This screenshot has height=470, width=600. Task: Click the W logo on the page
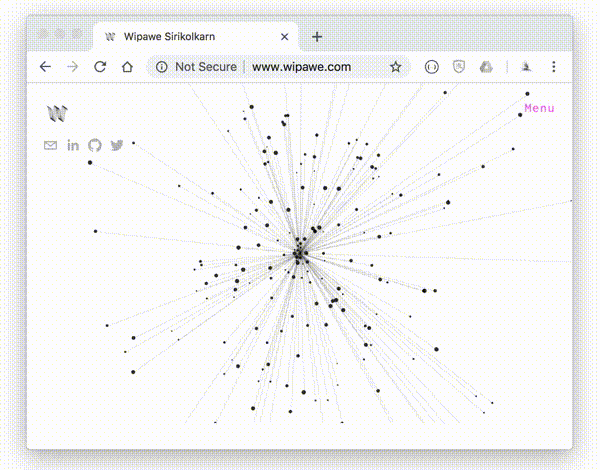coord(57,113)
